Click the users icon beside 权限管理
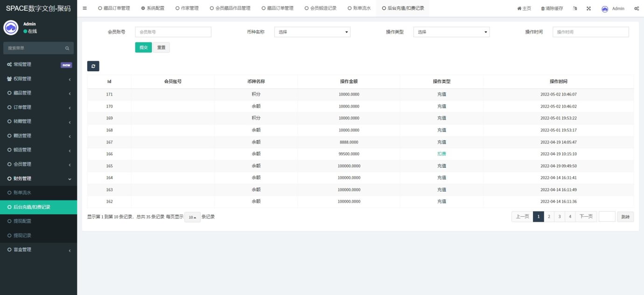Image resolution: width=644 pixels, height=295 pixels. (x=9, y=79)
